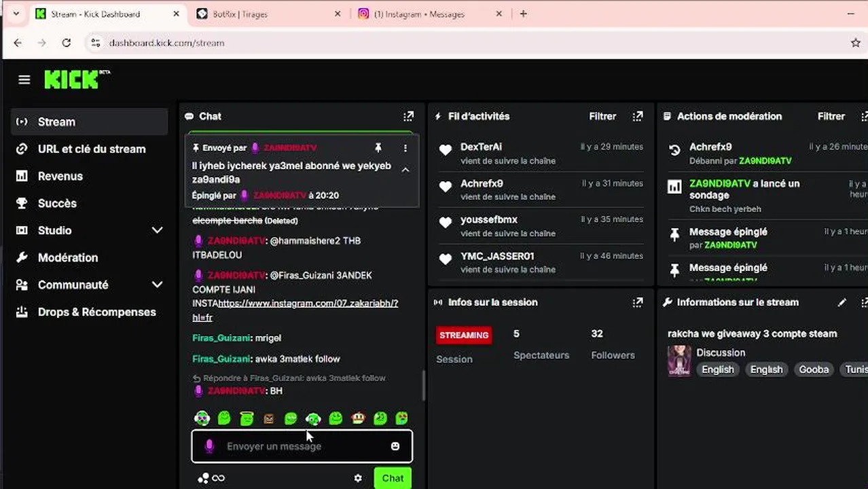Open chat settings gear
The image size is (868, 489).
(358, 478)
